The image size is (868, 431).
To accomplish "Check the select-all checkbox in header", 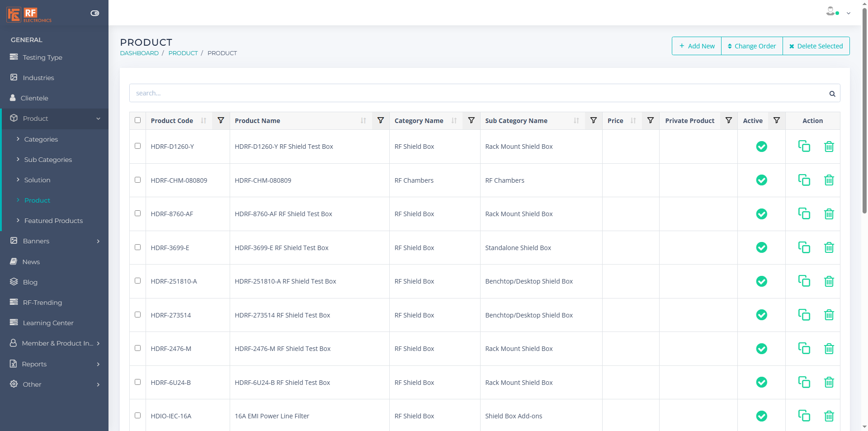I will point(138,120).
